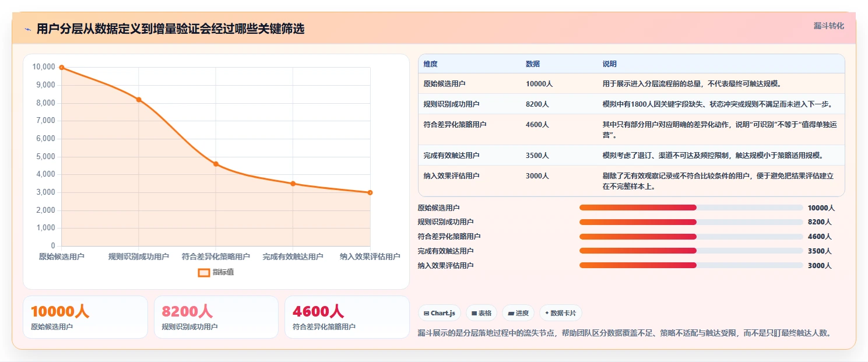Click the 完成有效触达用户 progress bar

pyautogui.click(x=691, y=251)
